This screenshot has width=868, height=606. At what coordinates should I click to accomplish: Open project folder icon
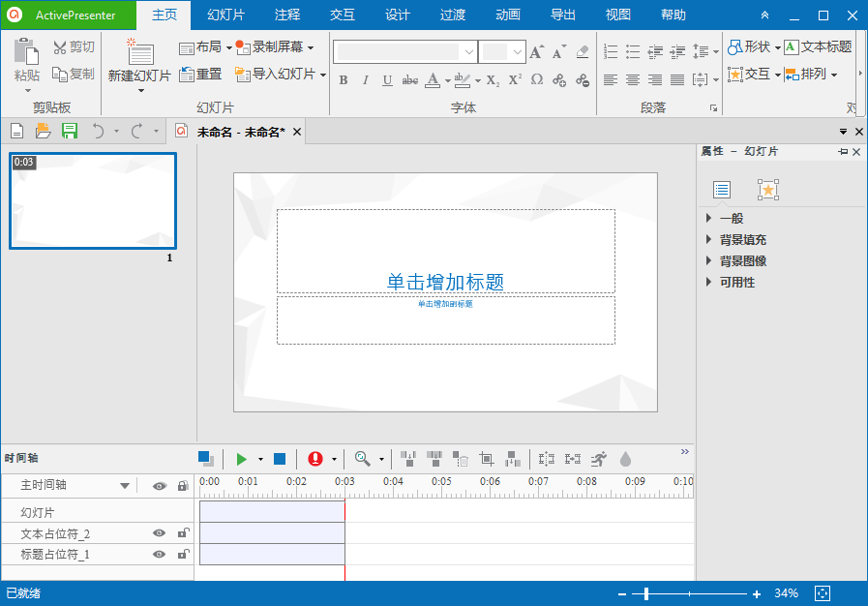pos(43,132)
